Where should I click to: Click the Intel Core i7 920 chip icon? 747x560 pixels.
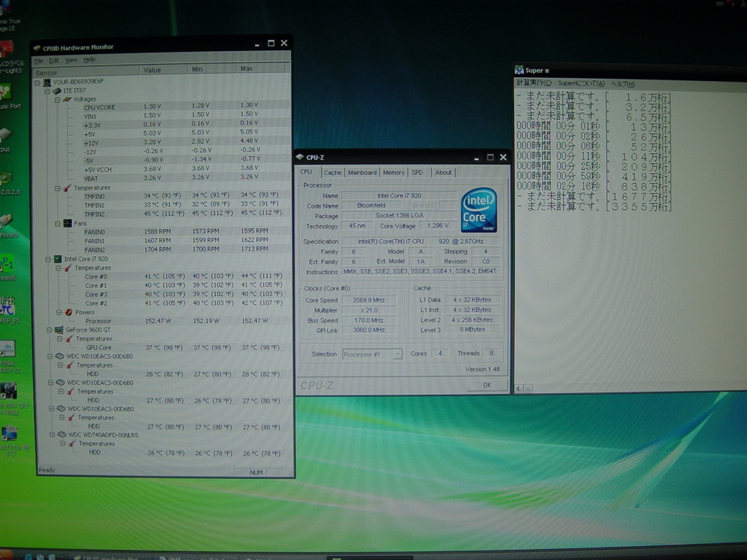pos(58,259)
